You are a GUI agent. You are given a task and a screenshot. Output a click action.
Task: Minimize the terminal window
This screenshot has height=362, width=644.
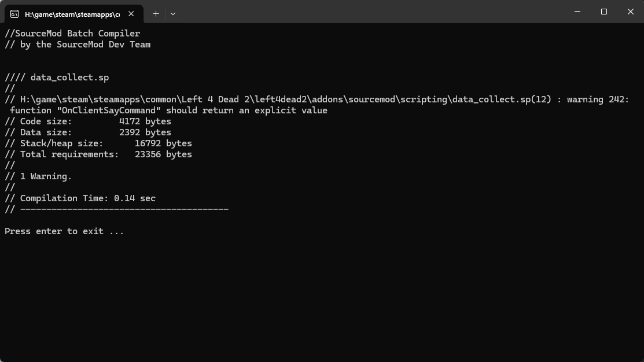[577, 12]
